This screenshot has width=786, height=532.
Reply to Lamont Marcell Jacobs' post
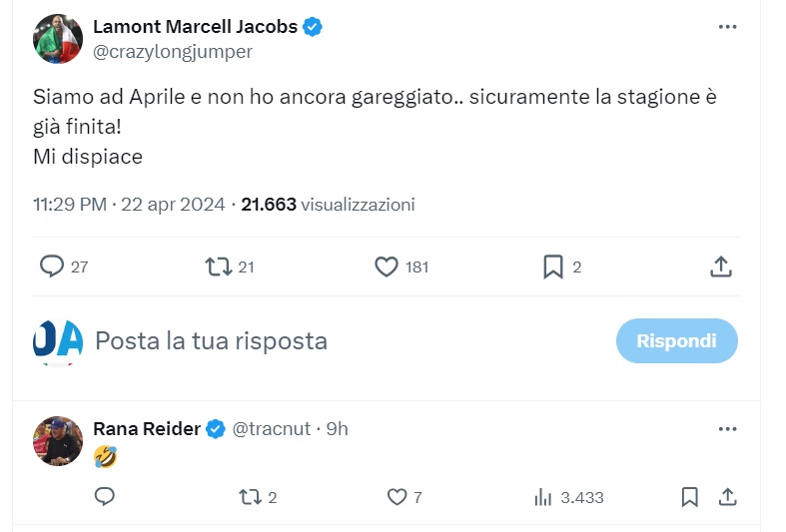[x=52, y=266]
